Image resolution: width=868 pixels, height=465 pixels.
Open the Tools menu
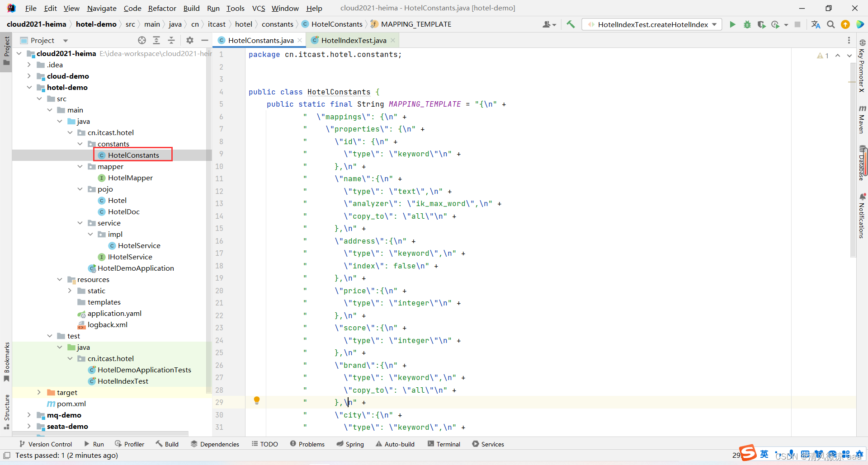tap(235, 8)
